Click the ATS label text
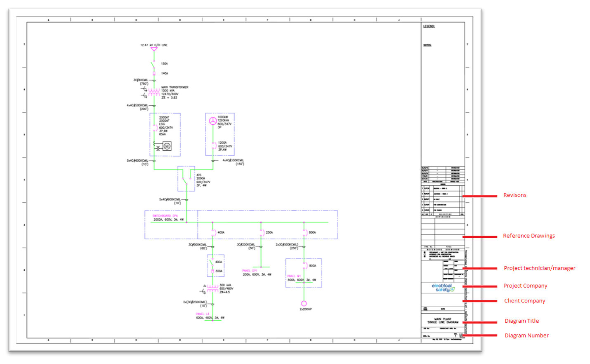This screenshot has width=590, height=364. [x=199, y=175]
